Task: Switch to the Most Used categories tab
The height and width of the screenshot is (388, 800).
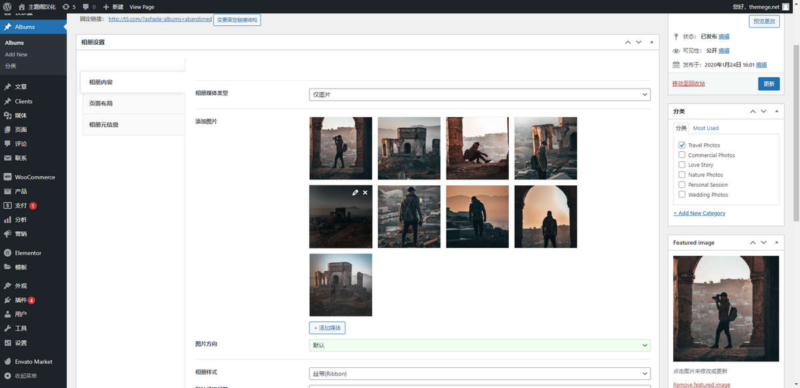Action: 706,128
